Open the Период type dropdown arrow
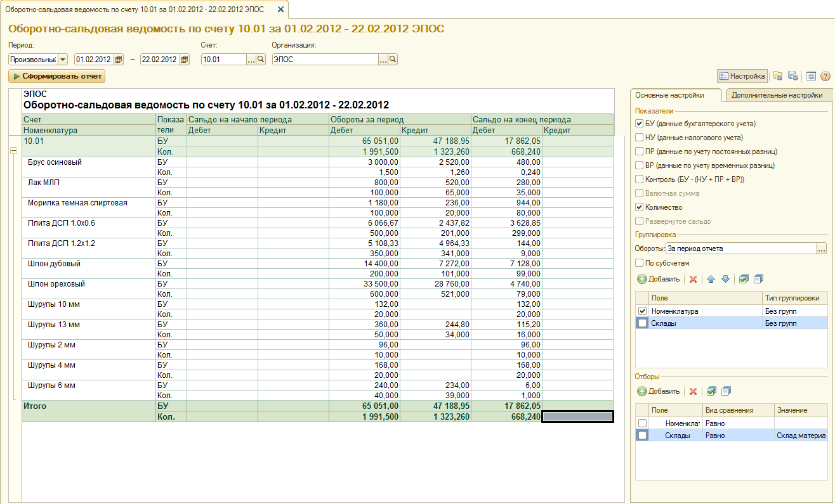The height and width of the screenshot is (504, 835). click(x=63, y=60)
